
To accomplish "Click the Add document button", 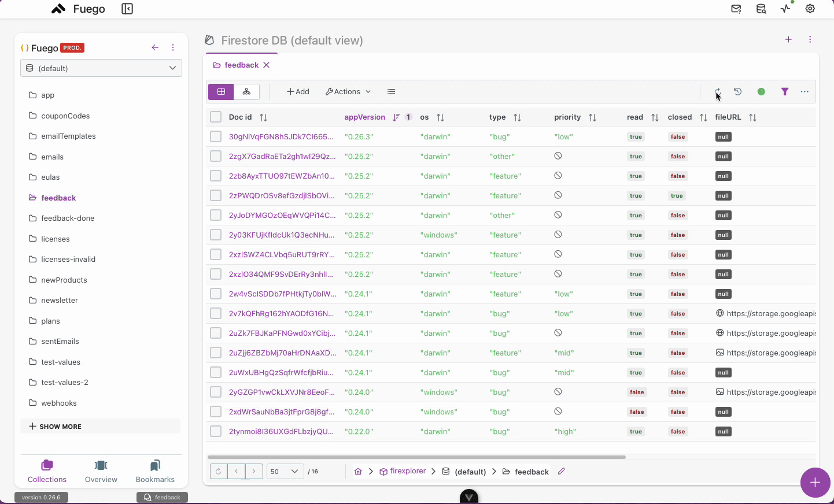I will [298, 91].
